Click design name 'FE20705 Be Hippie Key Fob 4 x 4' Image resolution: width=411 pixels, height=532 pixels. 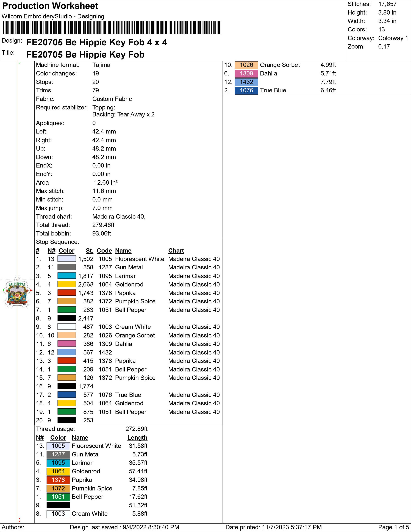pyautogui.click(x=97, y=42)
